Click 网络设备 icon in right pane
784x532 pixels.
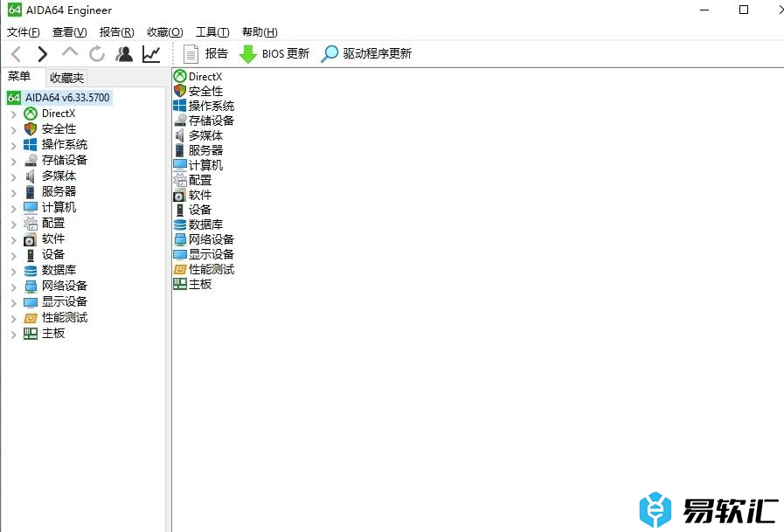[x=180, y=239]
